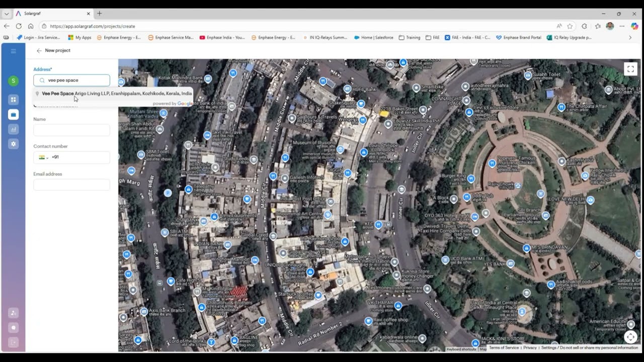Click New project heading text
Viewport: 644px width, 362px height.
57,51
